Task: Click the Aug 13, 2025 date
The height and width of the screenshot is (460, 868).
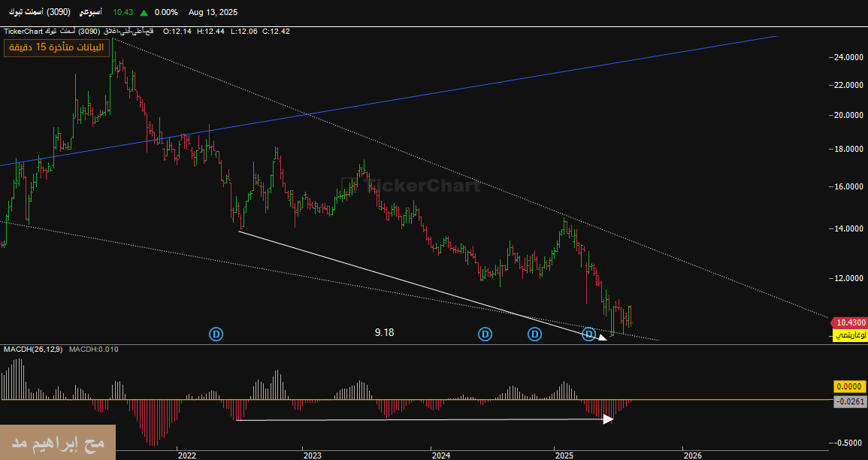Action: (x=213, y=12)
